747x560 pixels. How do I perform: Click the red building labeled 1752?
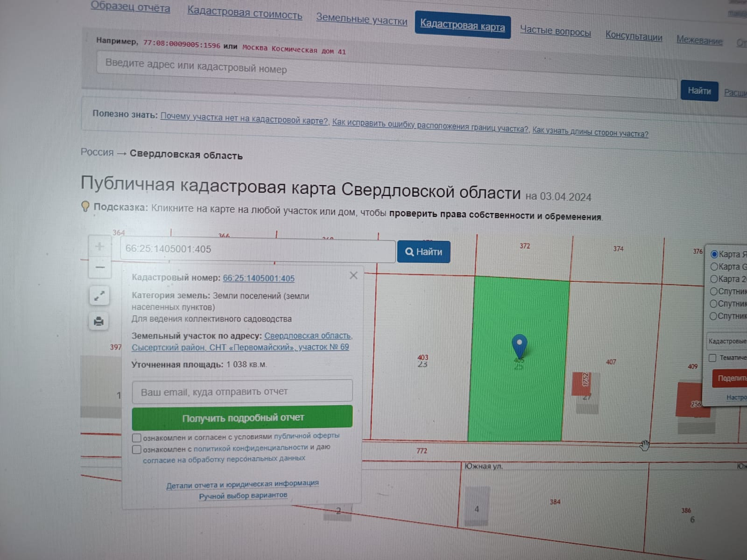(x=582, y=383)
